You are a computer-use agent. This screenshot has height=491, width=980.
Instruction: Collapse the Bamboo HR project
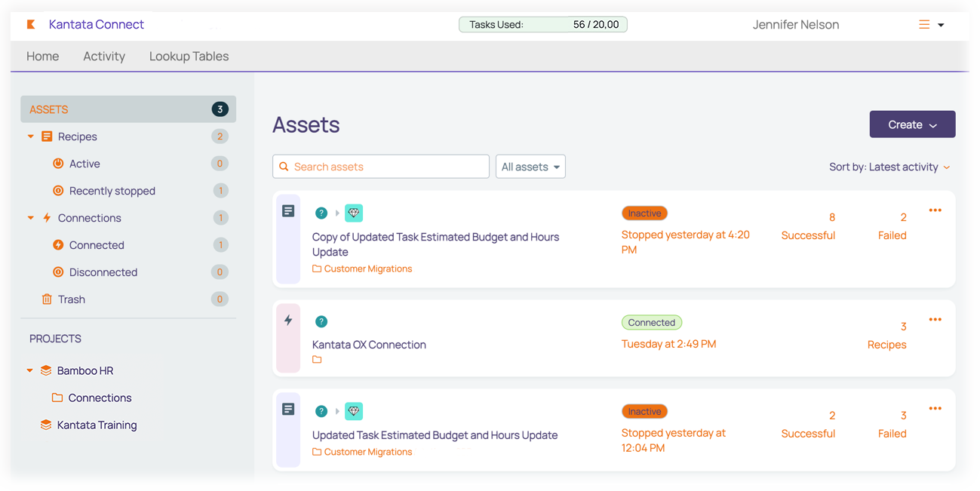[x=30, y=370]
